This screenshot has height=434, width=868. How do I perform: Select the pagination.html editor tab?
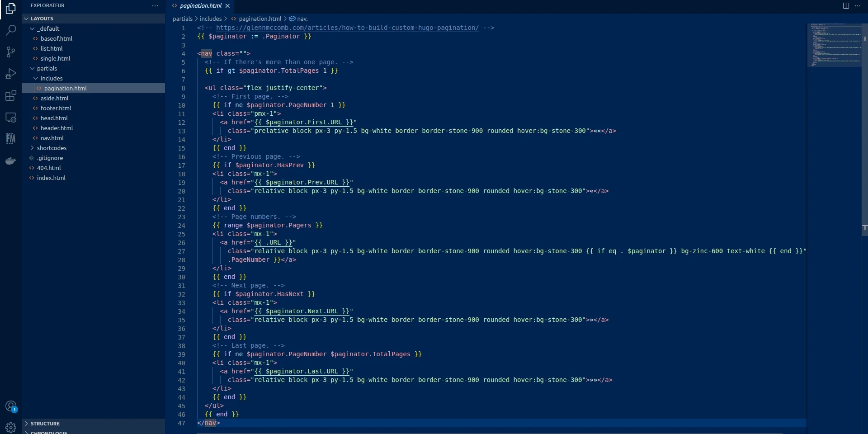(x=201, y=6)
